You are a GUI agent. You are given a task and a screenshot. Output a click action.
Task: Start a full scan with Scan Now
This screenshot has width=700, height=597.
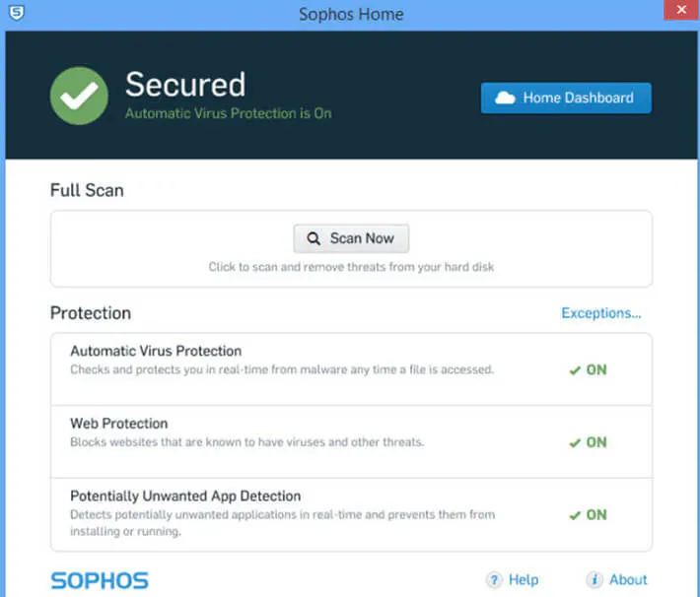(x=351, y=238)
